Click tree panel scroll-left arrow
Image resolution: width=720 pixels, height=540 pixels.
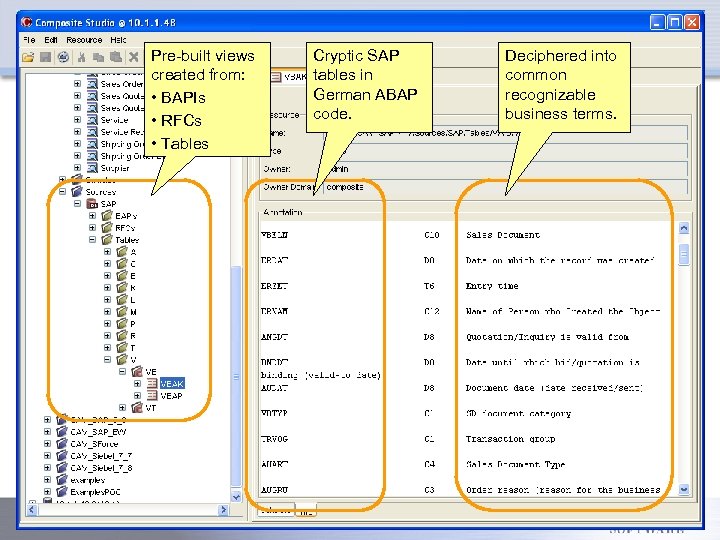[x=31, y=510]
